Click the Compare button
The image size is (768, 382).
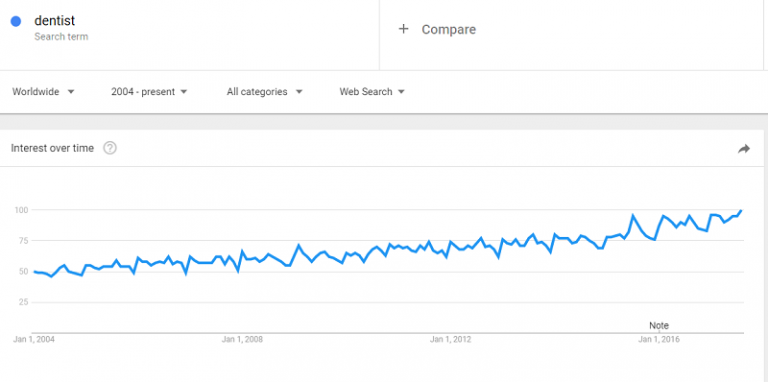pyautogui.click(x=437, y=29)
